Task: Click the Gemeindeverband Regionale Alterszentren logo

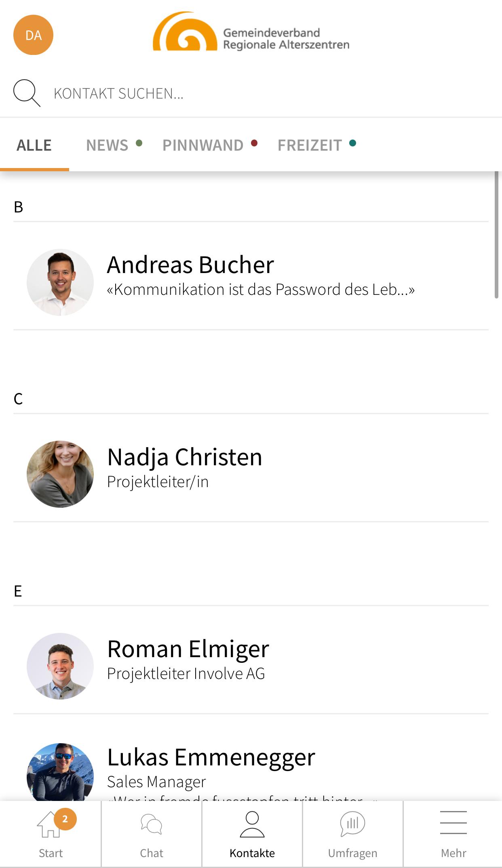Action: [x=251, y=32]
